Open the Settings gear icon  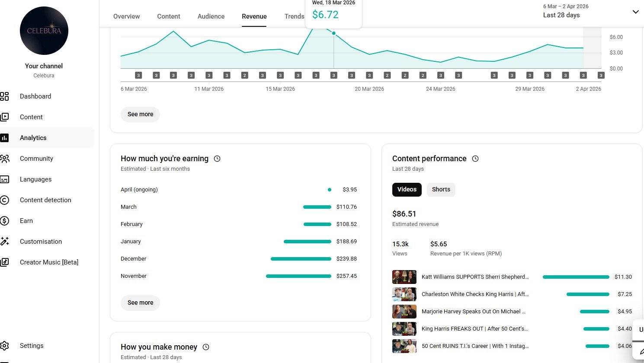pyautogui.click(x=5, y=346)
